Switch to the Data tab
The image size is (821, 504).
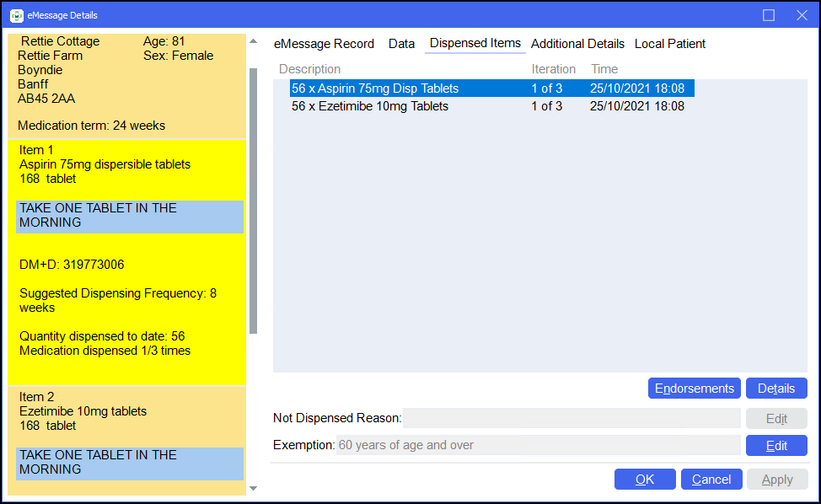(x=401, y=44)
